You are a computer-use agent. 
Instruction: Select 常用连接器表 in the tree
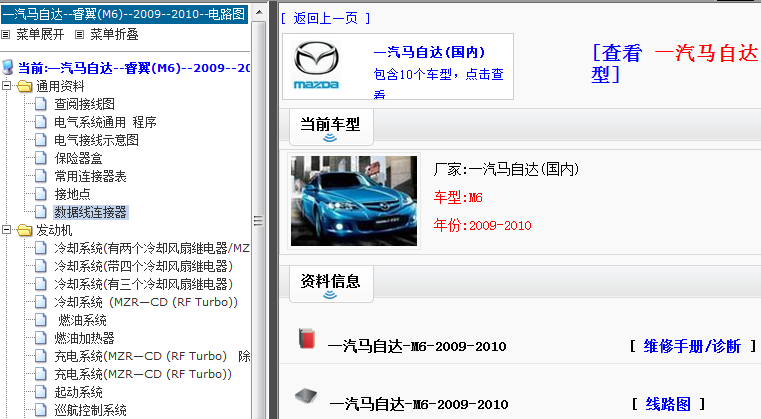(90, 176)
